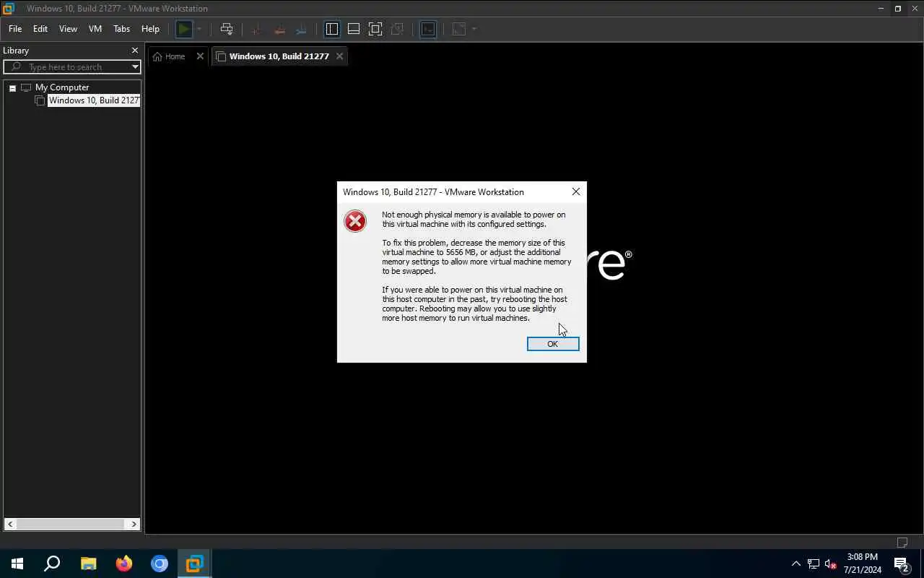Click the library horizontal scrollbar thumb
This screenshot has width=924, height=578.
pos(71,524)
